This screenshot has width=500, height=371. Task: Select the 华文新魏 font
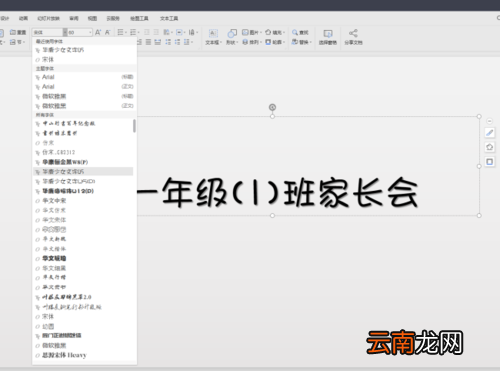[83, 239]
